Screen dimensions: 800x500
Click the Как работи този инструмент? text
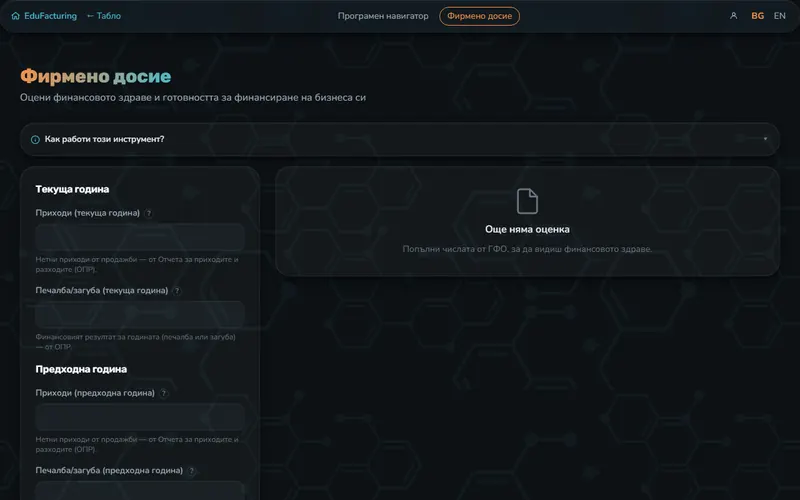(104, 139)
